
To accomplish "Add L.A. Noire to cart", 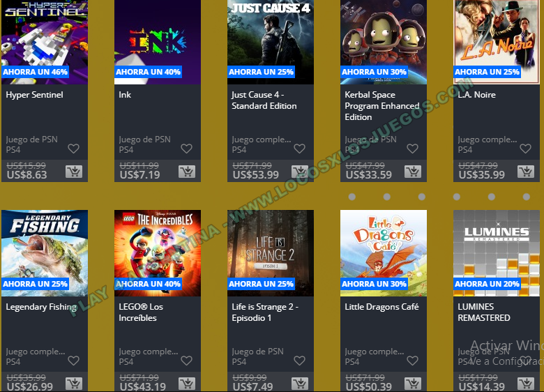I will 526,172.
